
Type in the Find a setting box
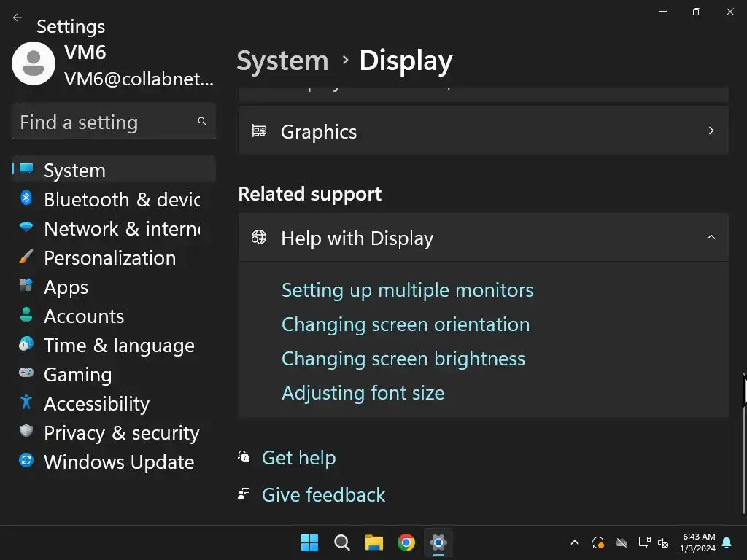(106, 122)
